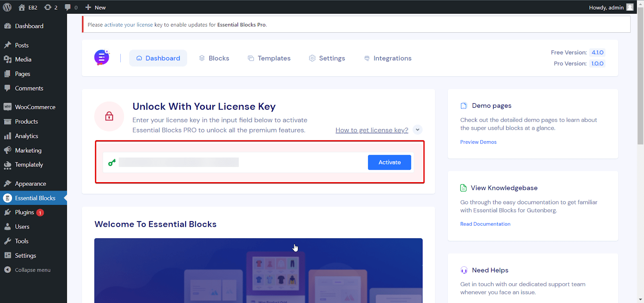Image resolution: width=644 pixels, height=303 pixels.
Task: Open the Media library menu
Action: click(33, 60)
